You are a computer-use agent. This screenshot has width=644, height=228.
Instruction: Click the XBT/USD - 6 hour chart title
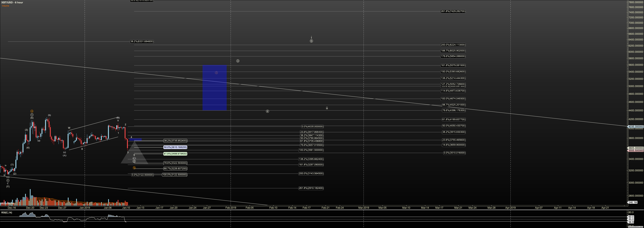coord(12,3)
